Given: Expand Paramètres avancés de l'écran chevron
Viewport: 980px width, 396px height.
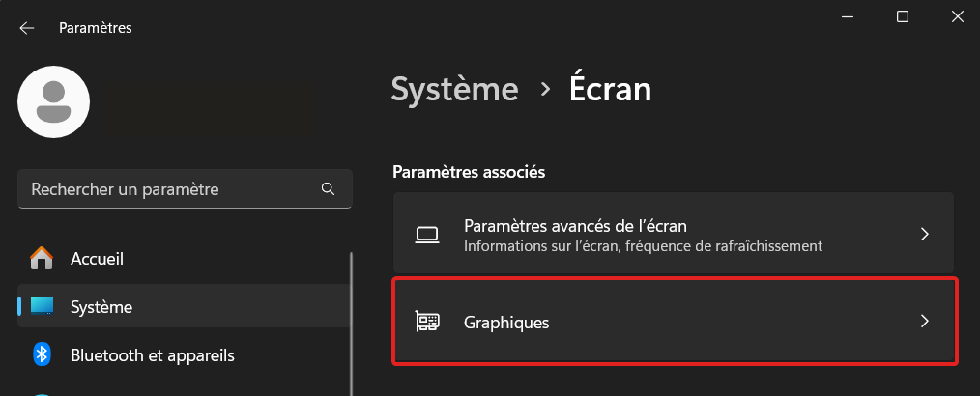Looking at the screenshot, I should coord(925,235).
